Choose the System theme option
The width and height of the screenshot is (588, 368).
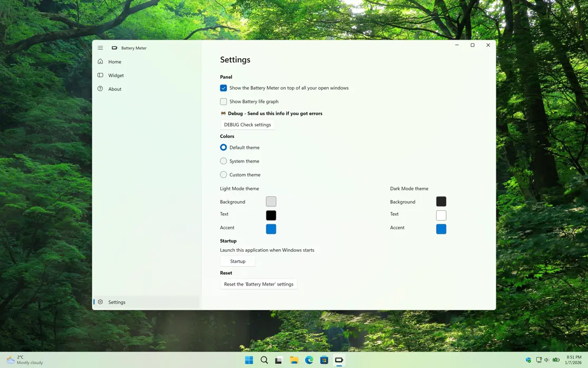pos(224,161)
